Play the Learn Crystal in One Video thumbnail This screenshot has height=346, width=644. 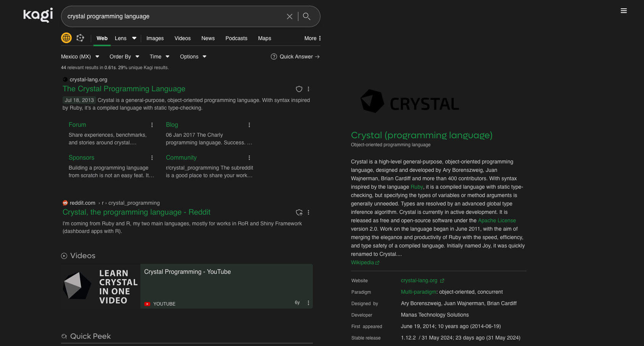[100, 286]
